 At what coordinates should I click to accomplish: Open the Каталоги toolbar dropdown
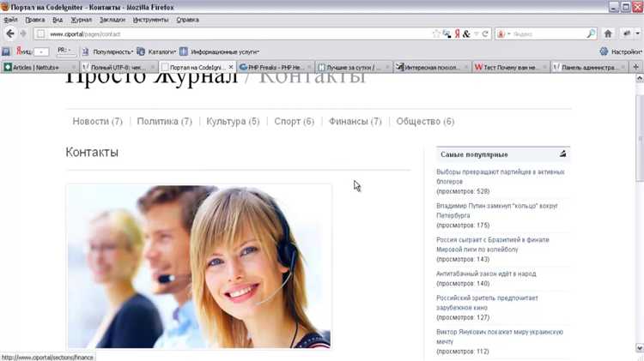tap(156, 51)
